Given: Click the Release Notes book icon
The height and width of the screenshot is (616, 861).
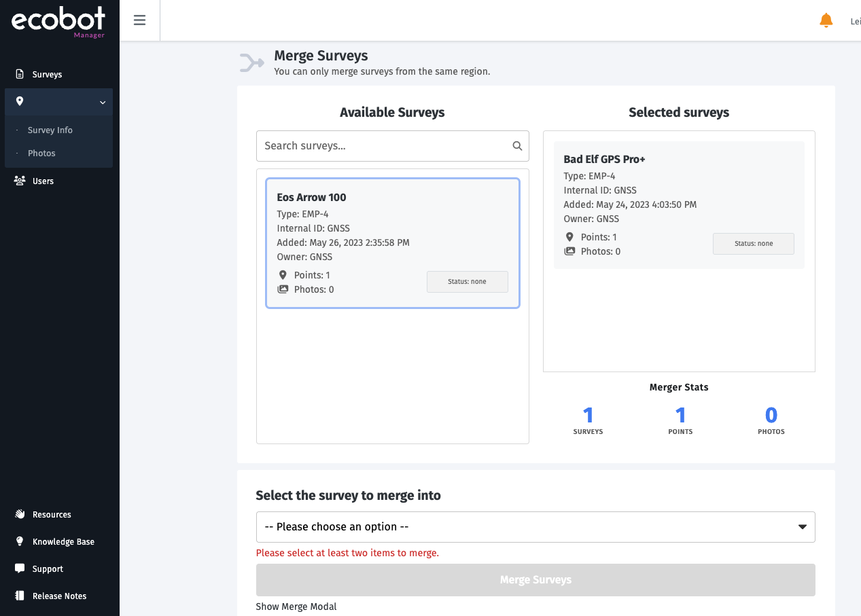Looking at the screenshot, I should 20,596.
